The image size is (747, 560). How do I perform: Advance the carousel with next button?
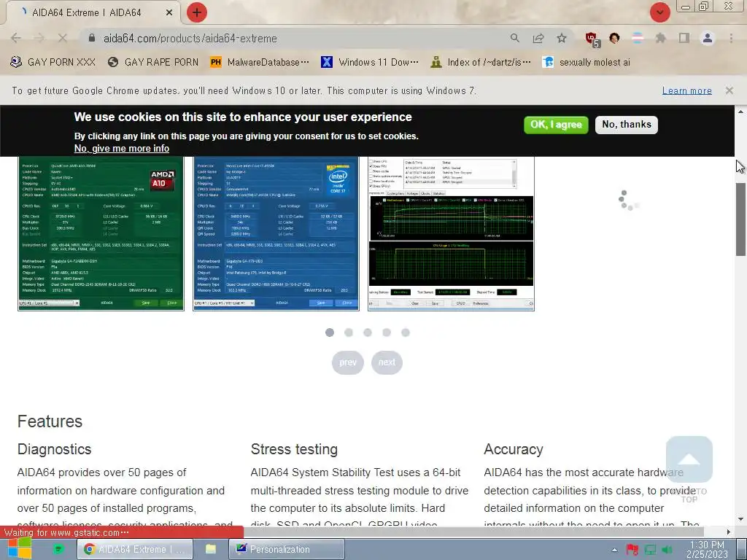[387, 363]
